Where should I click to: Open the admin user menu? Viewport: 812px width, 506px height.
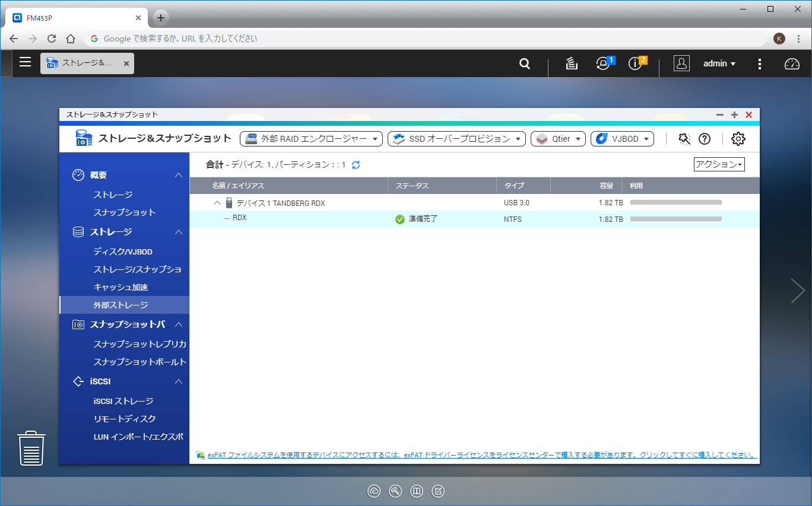[719, 63]
